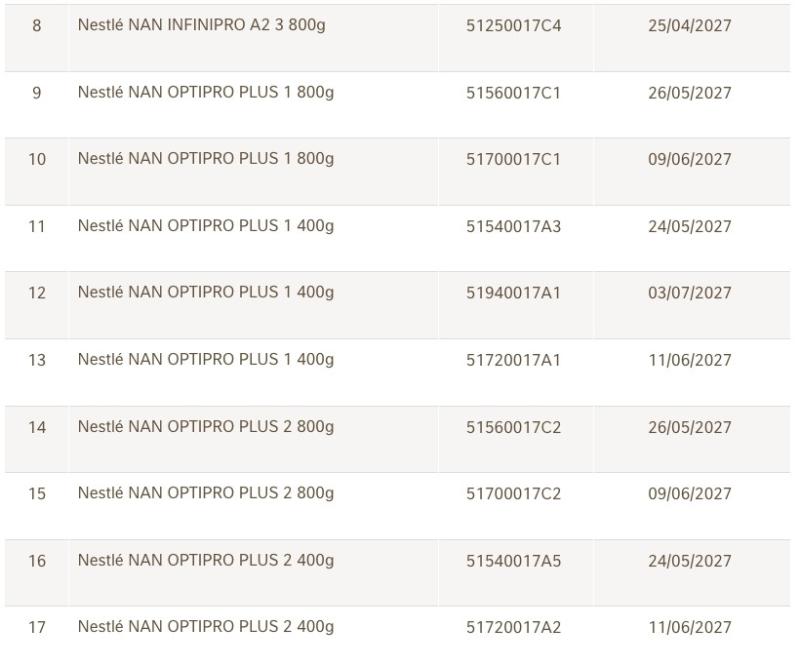Image resolution: width=800 pixels, height=667 pixels.
Task: Click batch code 51560017C1
Action: 513,93
